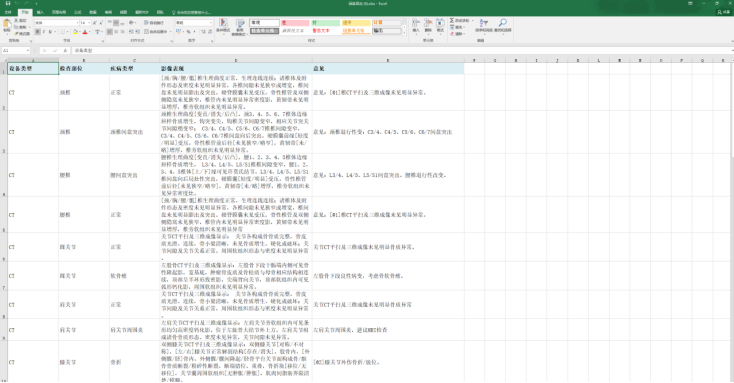Click the Format Painter brush icon
Screen dimensions: 734x383
16,34
